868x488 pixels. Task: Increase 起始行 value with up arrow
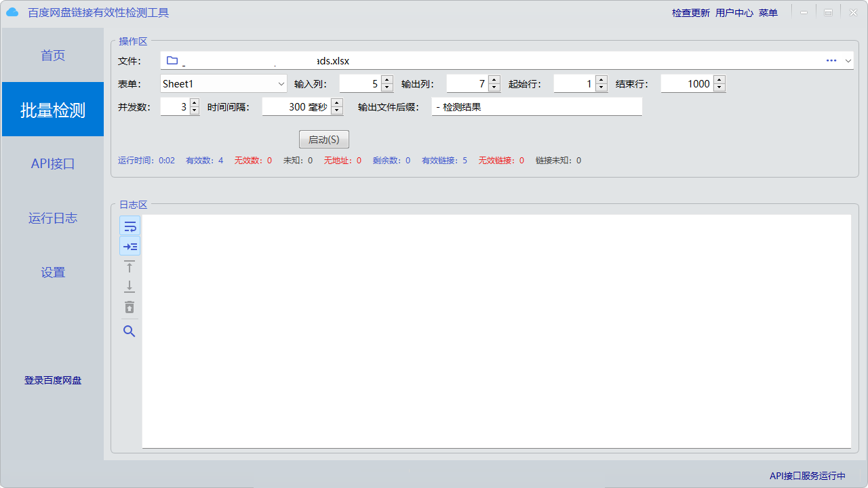(x=601, y=80)
